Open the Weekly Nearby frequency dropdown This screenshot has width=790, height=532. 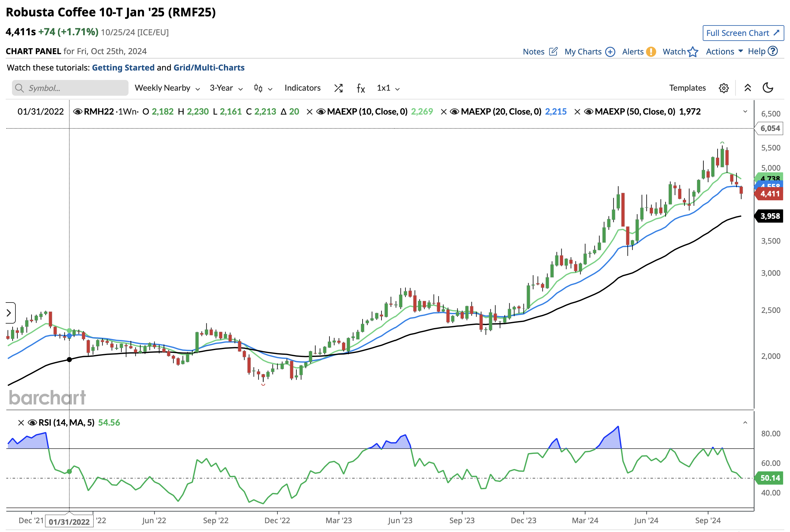click(167, 88)
